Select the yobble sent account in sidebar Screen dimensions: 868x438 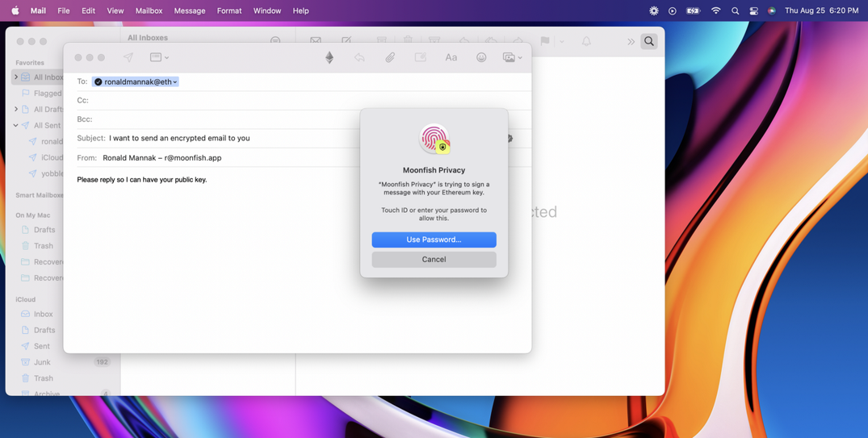pos(45,173)
